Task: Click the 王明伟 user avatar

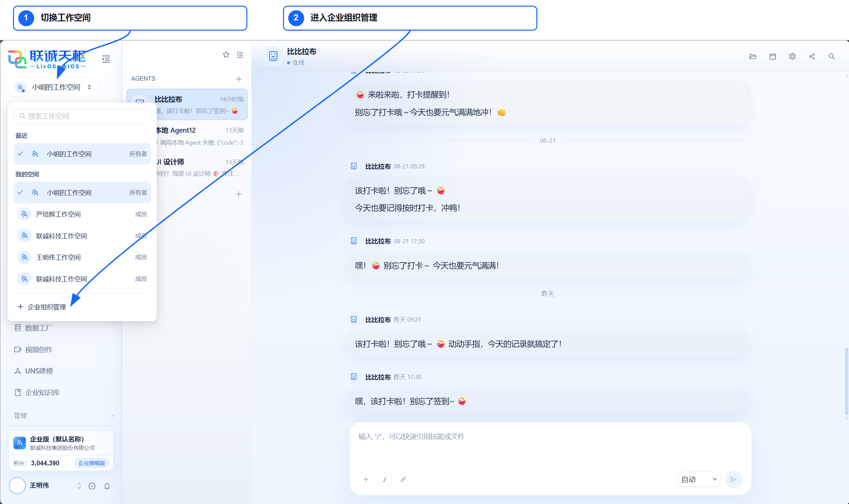Action: (x=17, y=486)
